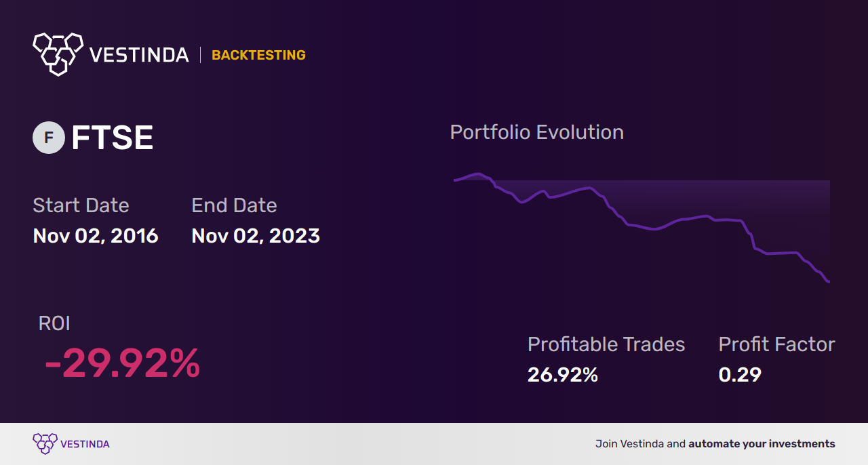Viewport: 868px width, 465px height.
Task: Click the Portfolio Evolution heading
Action: [x=537, y=132]
